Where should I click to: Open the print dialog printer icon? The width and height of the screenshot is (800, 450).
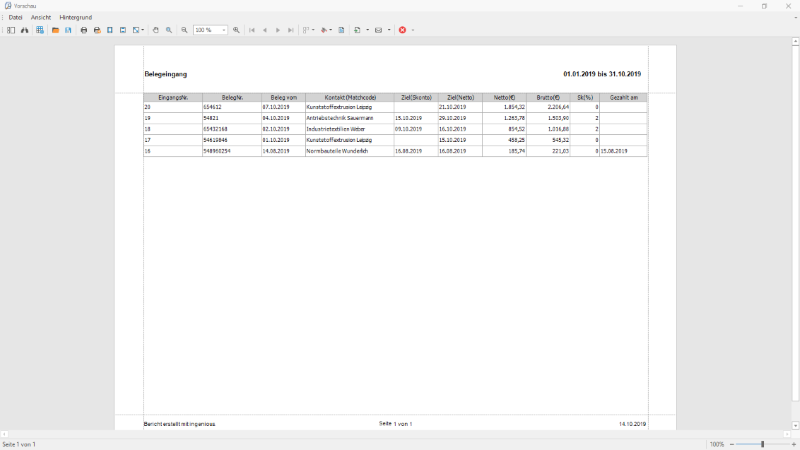(x=84, y=30)
